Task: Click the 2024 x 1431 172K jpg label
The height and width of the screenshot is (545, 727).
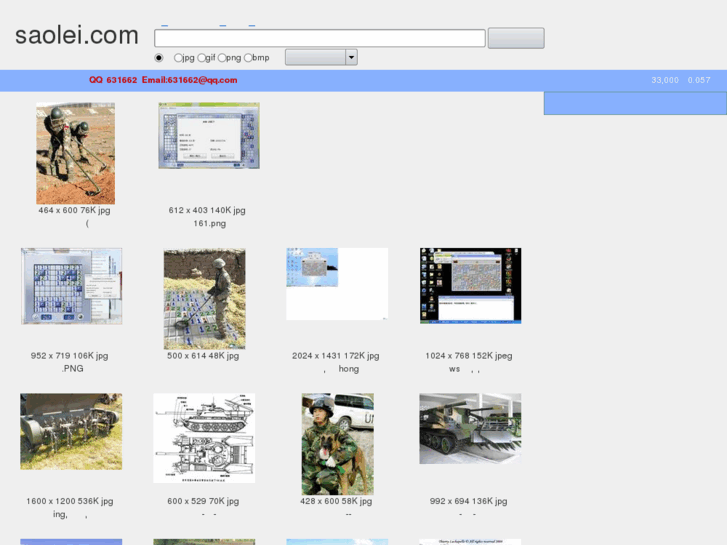Action: click(336, 356)
